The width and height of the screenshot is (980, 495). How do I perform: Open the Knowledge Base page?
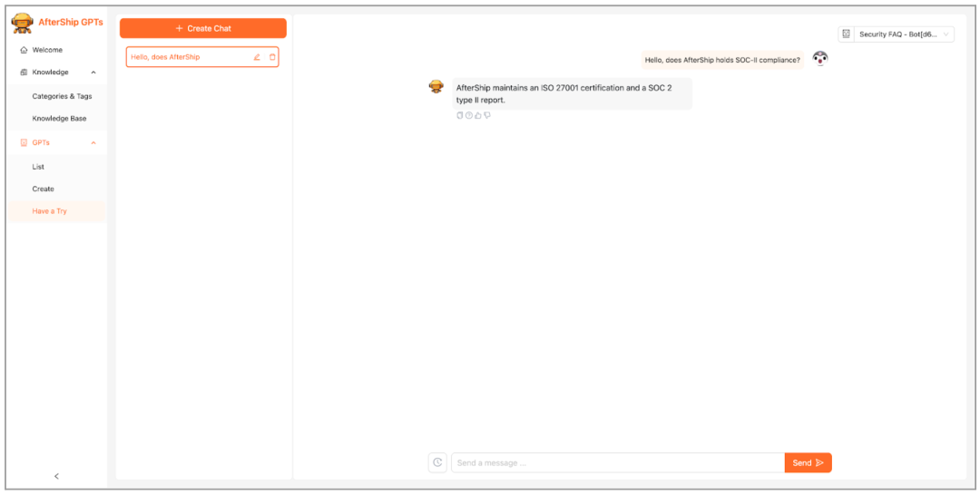click(x=59, y=119)
